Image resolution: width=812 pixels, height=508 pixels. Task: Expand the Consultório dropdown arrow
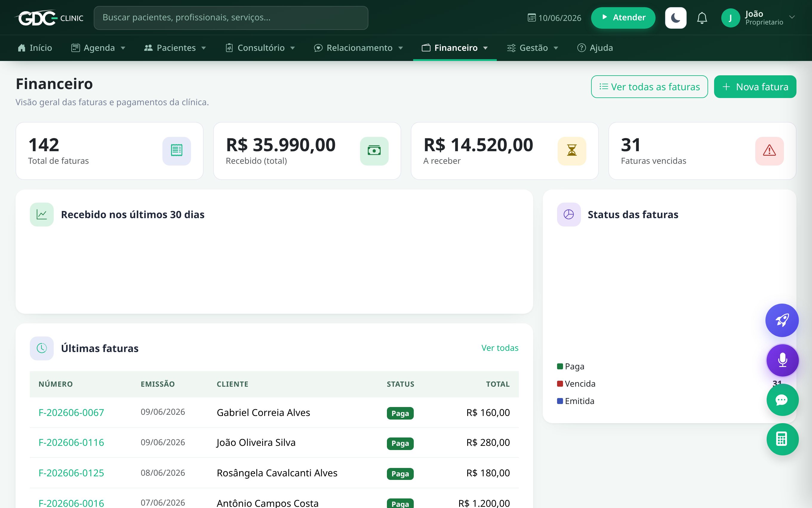click(292, 48)
